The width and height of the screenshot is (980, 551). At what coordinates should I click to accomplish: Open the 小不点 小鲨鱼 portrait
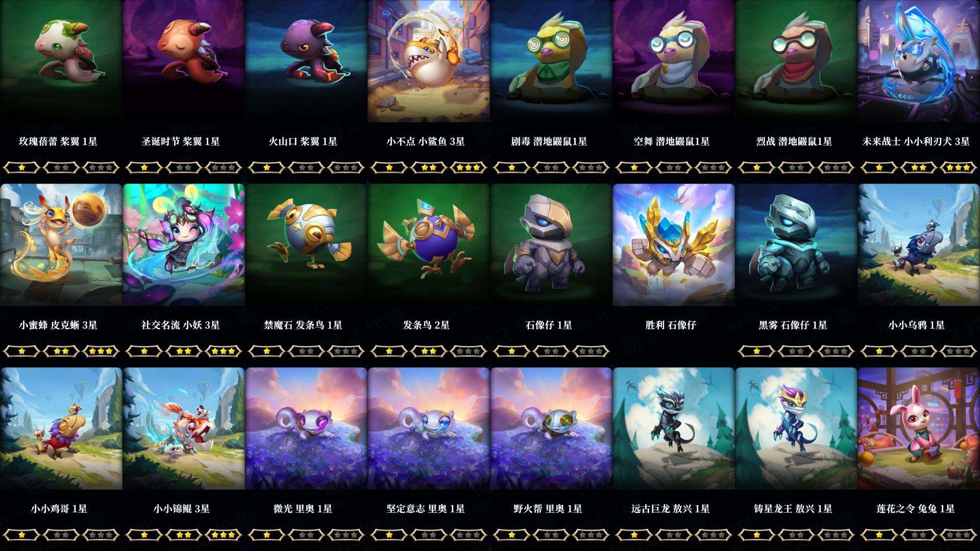pos(429,61)
